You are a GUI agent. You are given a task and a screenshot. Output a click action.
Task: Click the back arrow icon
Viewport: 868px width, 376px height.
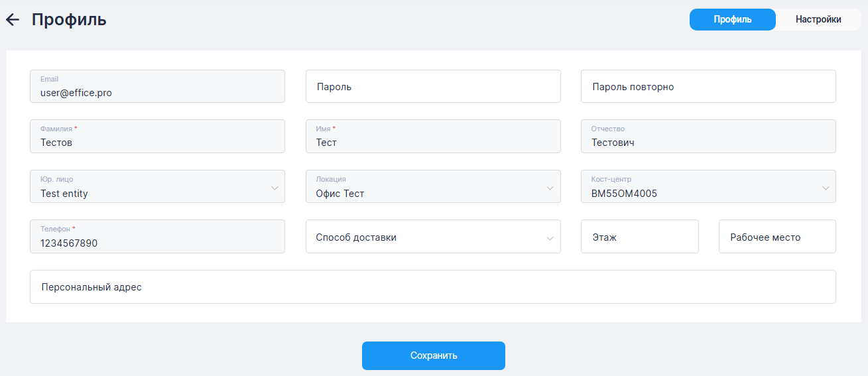click(13, 20)
